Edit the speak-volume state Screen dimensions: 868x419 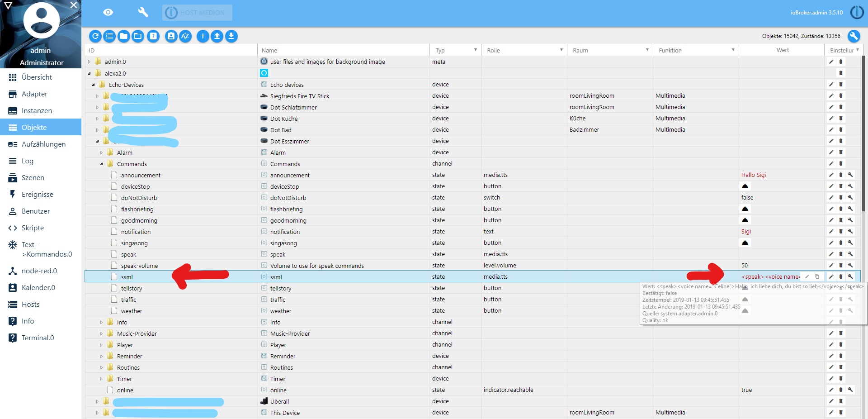pos(831,265)
